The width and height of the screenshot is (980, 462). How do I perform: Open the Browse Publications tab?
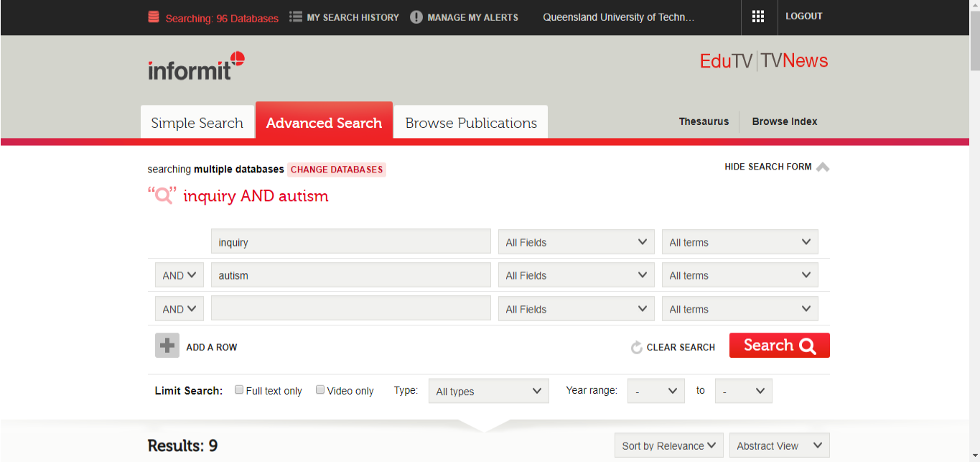(x=471, y=122)
